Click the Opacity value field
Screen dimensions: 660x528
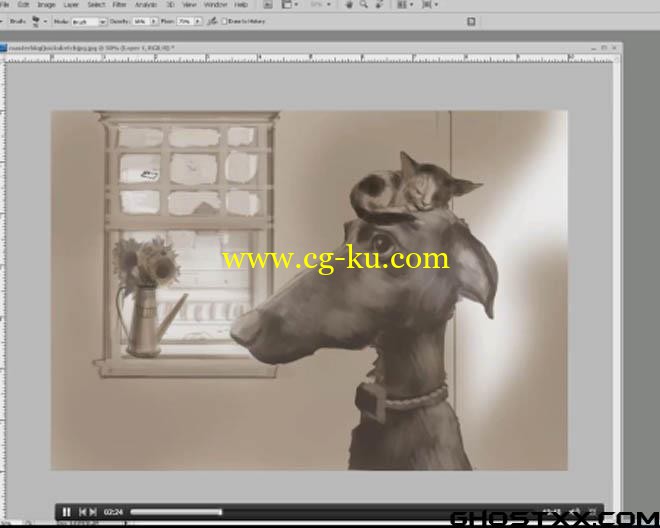point(141,21)
